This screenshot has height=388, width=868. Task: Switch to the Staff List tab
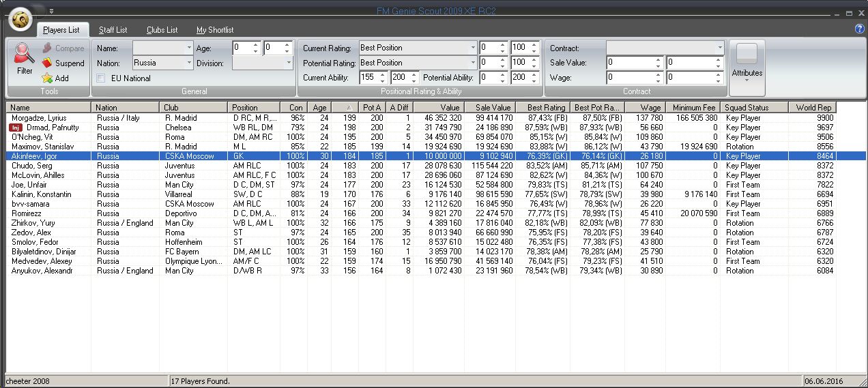[113, 30]
